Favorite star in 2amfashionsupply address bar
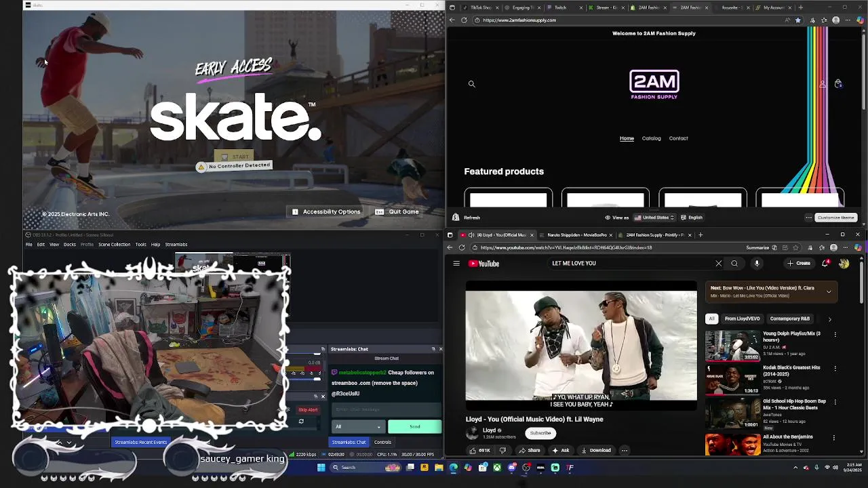Image resolution: width=868 pixels, height=488 pixels. point(797,20)
